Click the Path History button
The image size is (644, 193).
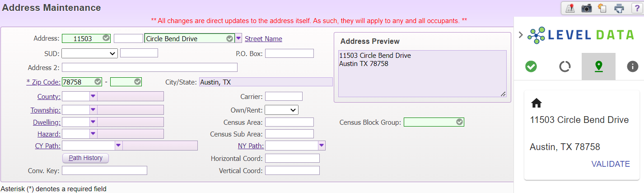[85, 158]
